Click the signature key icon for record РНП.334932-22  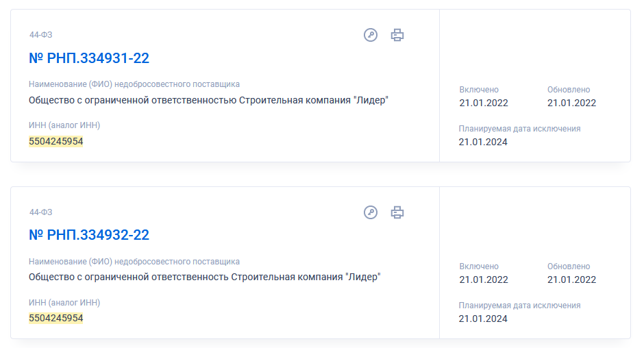point(371,212)
